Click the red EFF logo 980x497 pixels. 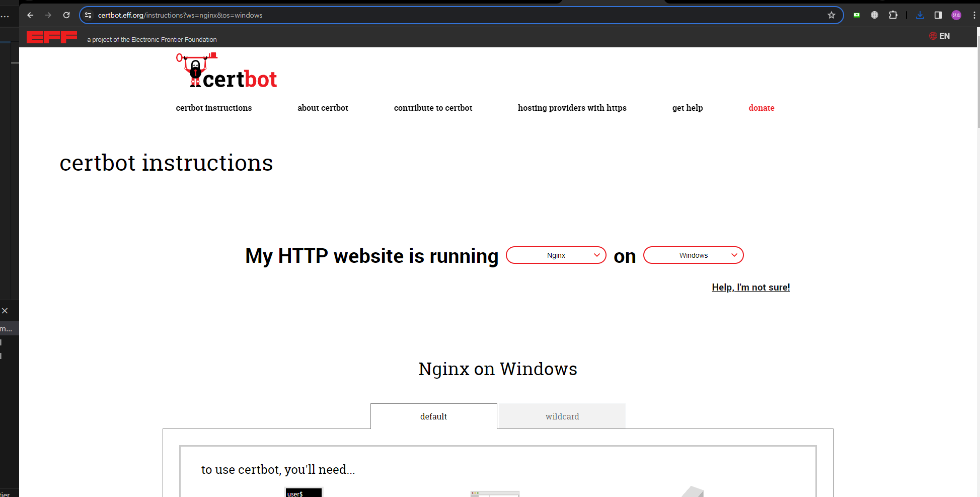52,37
